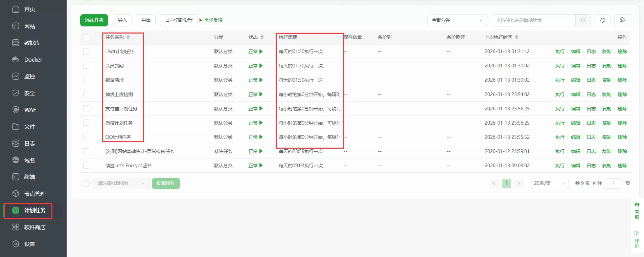
Task: Click 编辑 for QQ计划任务 row
Action: 576,137
